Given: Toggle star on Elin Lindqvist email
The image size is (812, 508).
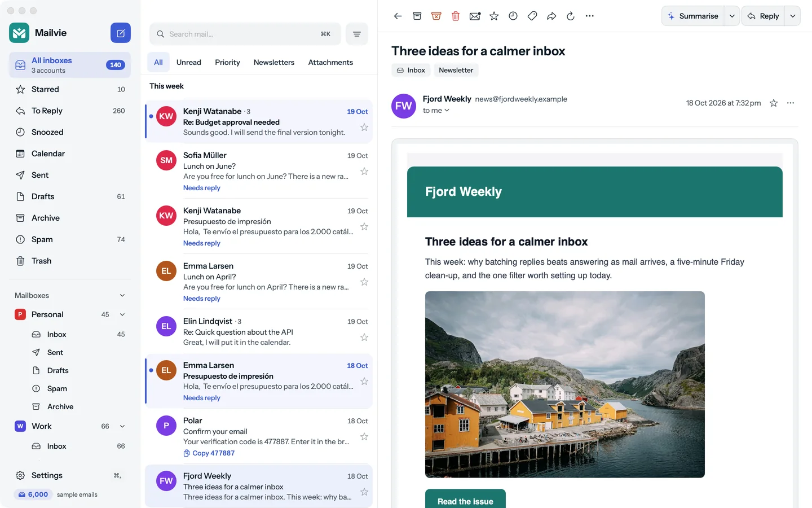Looking at the screenshot, I should point(364,338).
